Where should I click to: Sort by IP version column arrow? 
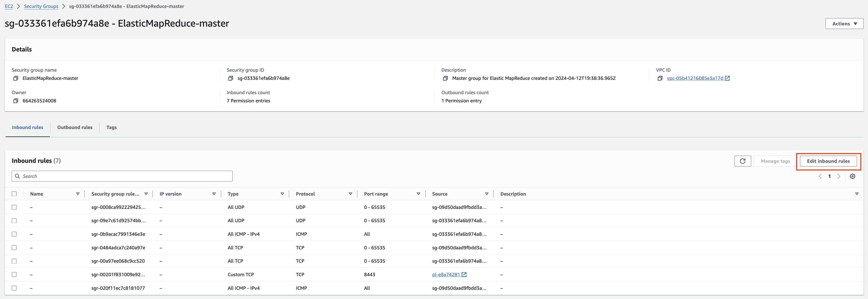tap(214, 194)
